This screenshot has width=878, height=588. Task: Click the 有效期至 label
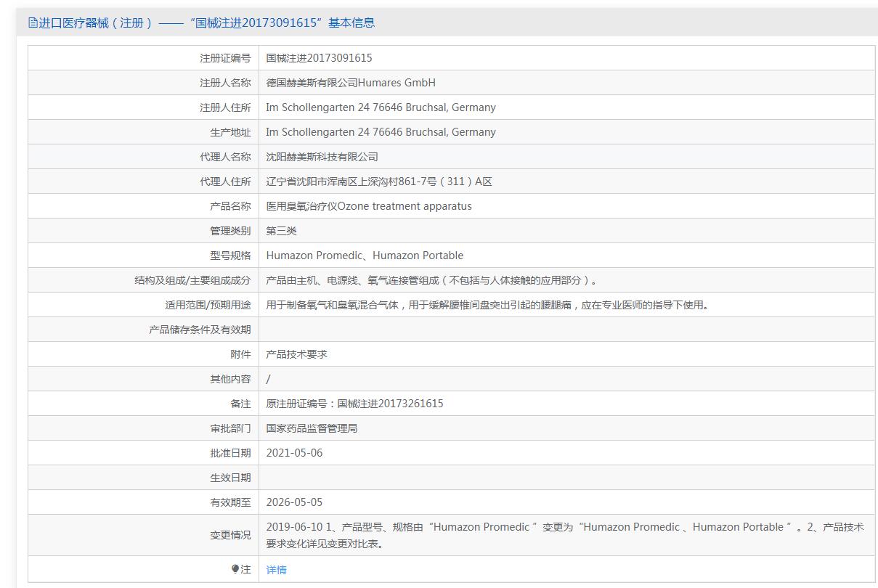(x=230, y=502)
